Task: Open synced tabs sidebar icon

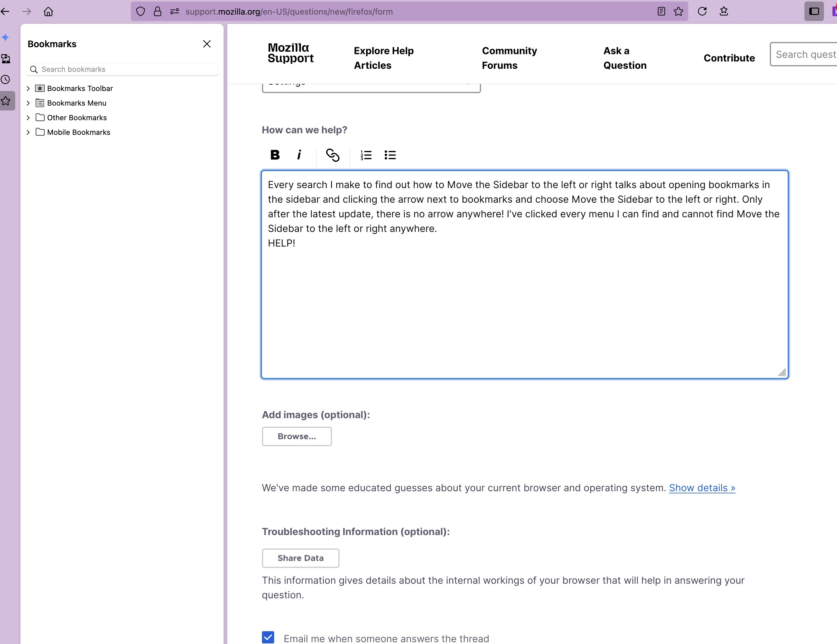Action: tap(6, 59)
